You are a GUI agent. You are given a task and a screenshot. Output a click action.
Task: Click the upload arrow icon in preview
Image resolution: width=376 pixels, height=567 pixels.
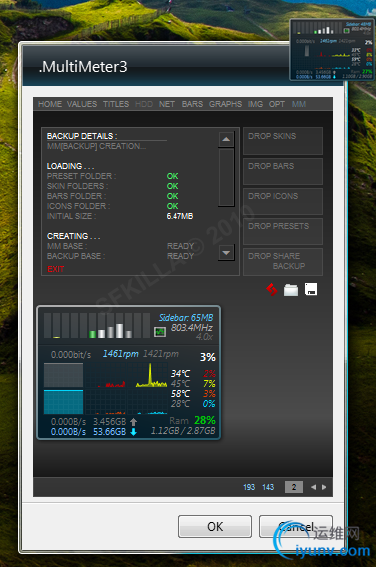[133, 422]
